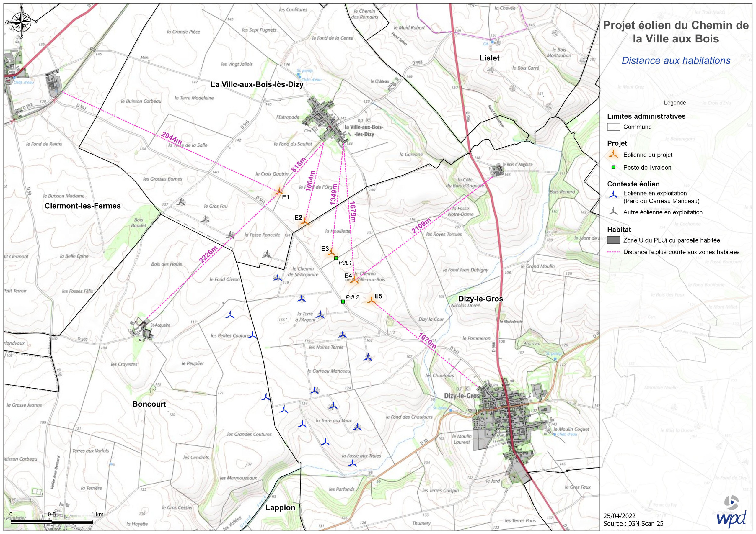The image size is (756, 534).
Task: Click the legend's blue Carreau Manceau turbine icon
Action: pos(613,195)
